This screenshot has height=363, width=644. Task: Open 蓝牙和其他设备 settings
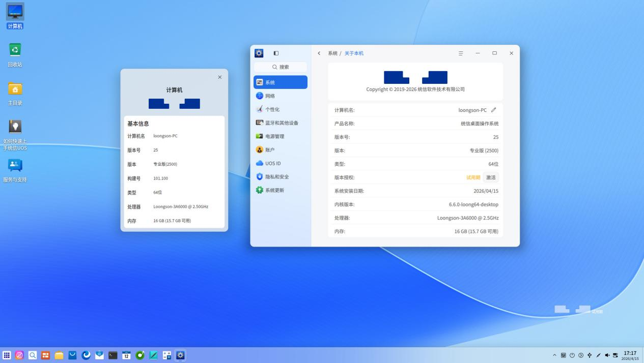(280, 123)
